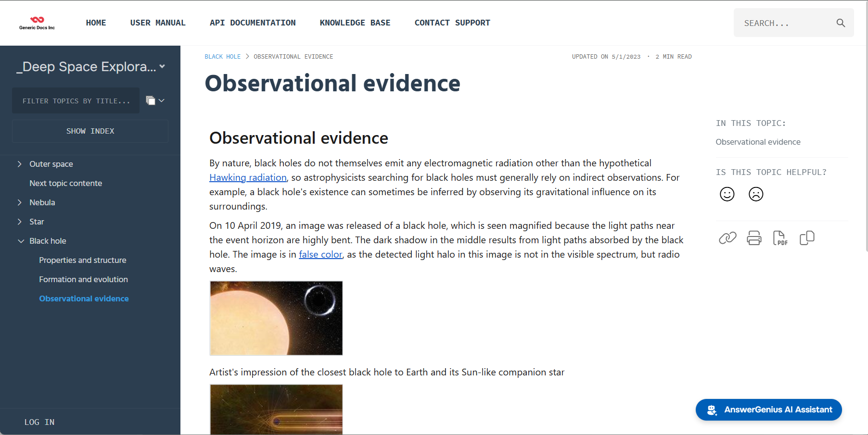Click the search magnifier icon

841,23
